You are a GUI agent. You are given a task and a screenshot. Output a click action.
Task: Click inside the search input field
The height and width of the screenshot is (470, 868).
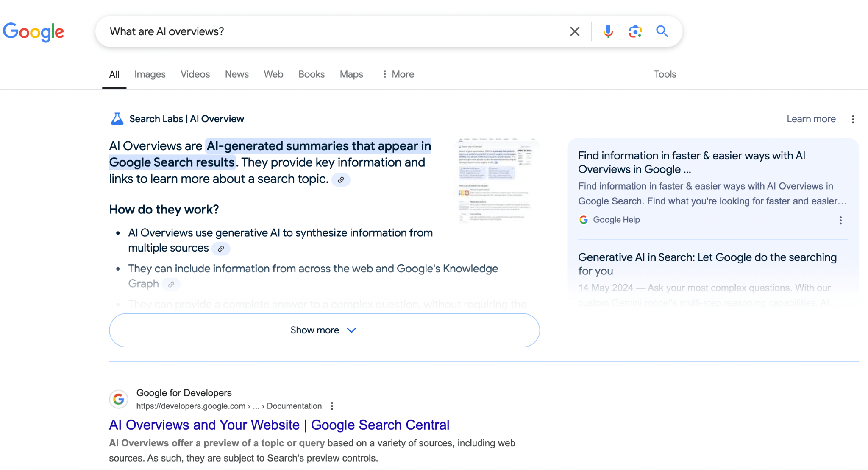297,31
